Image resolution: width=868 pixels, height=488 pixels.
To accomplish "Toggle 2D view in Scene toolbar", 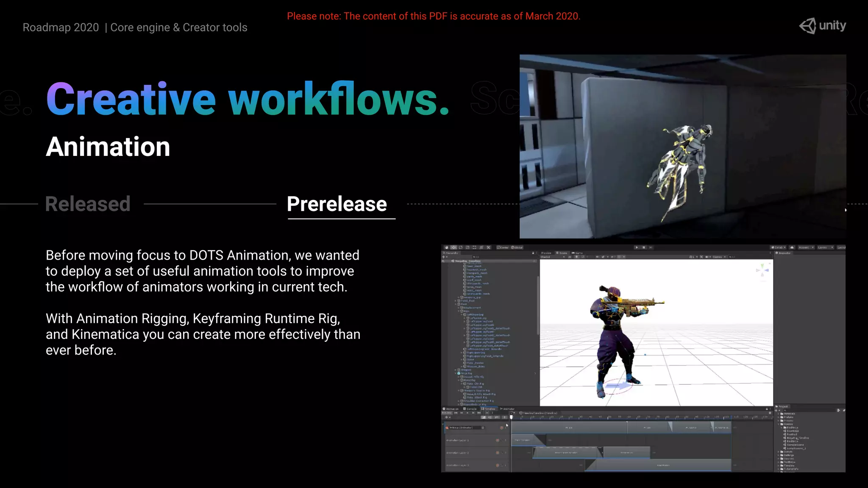I will 569,257.
